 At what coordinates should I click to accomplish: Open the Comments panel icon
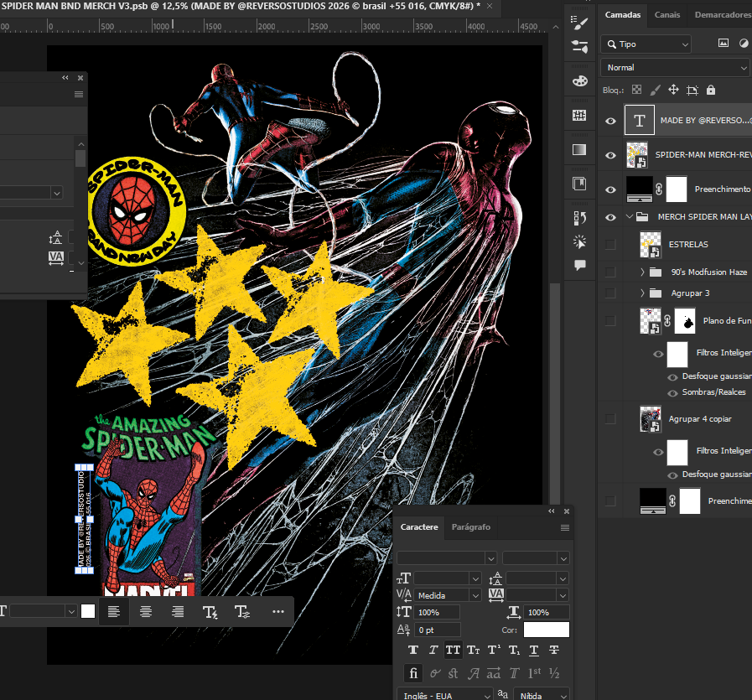click(579, 265)
